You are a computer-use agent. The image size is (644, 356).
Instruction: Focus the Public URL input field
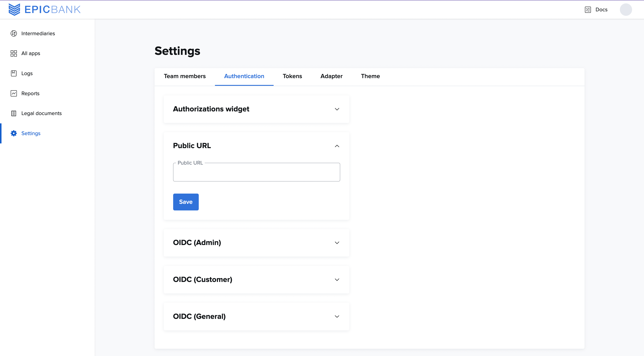pos(257,172)
